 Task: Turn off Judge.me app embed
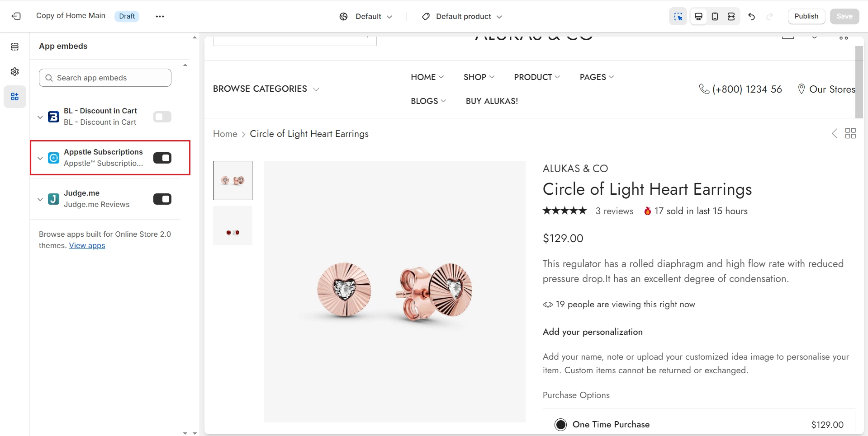pyautogui.click(x=162, y=199)
